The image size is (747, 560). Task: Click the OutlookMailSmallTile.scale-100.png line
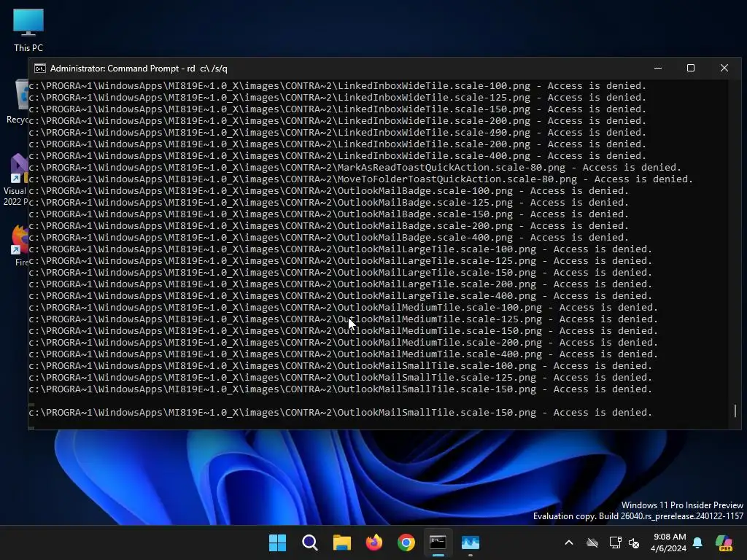pos(340,366)
